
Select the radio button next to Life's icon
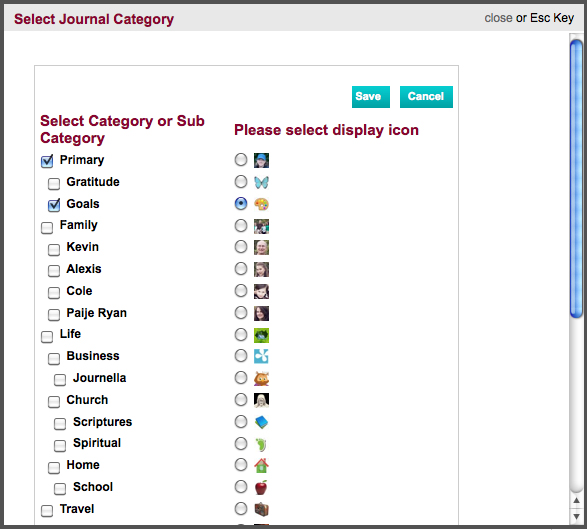coord(241,334)
